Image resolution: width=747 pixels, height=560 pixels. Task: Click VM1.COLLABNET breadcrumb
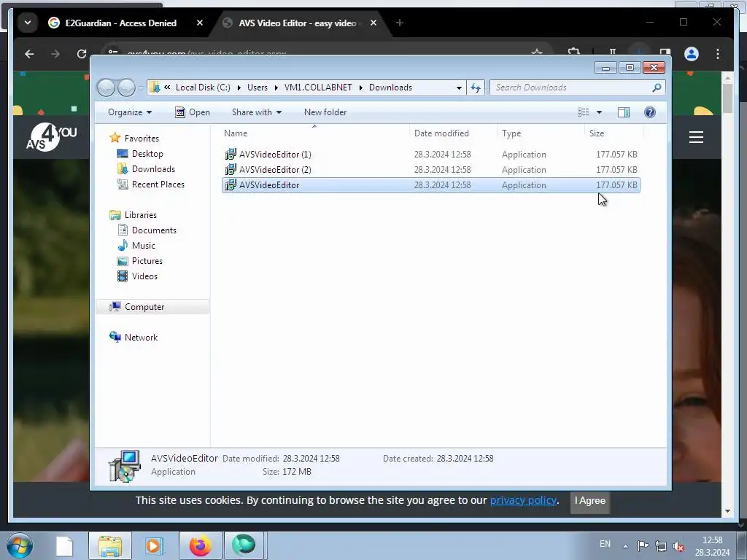tap(318, 87)
